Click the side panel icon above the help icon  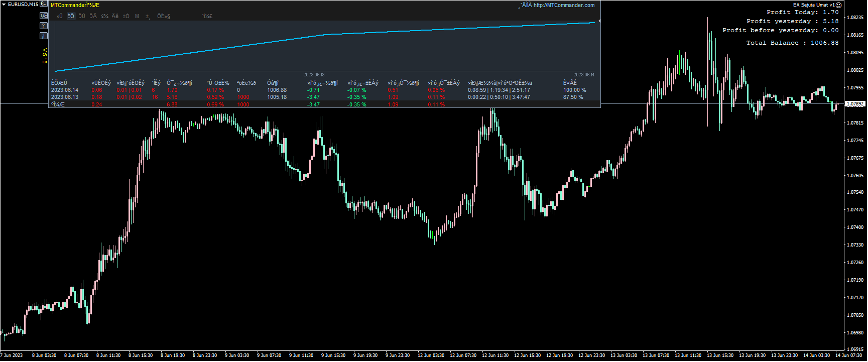44,16
